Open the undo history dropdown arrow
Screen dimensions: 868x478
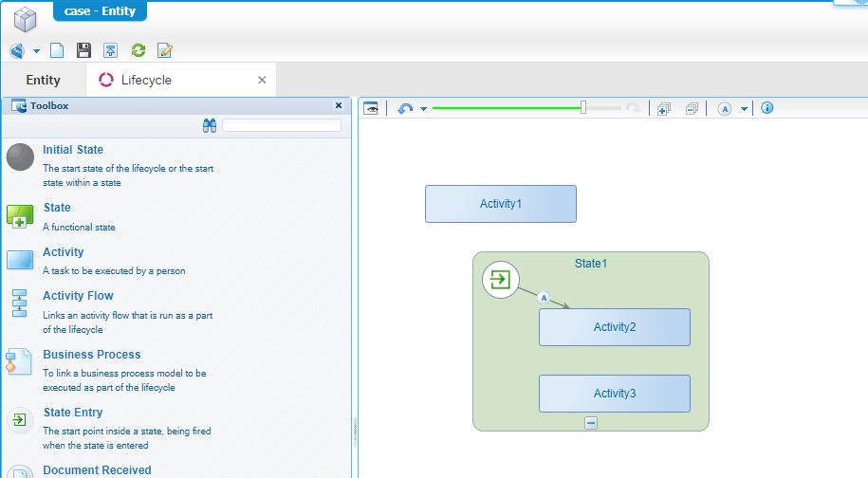423,109
